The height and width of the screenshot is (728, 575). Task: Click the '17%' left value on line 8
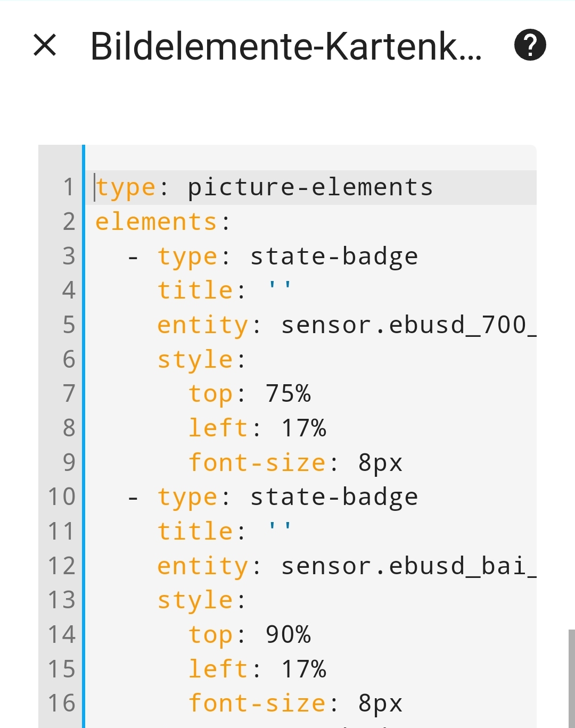click(x=303, y=428)
